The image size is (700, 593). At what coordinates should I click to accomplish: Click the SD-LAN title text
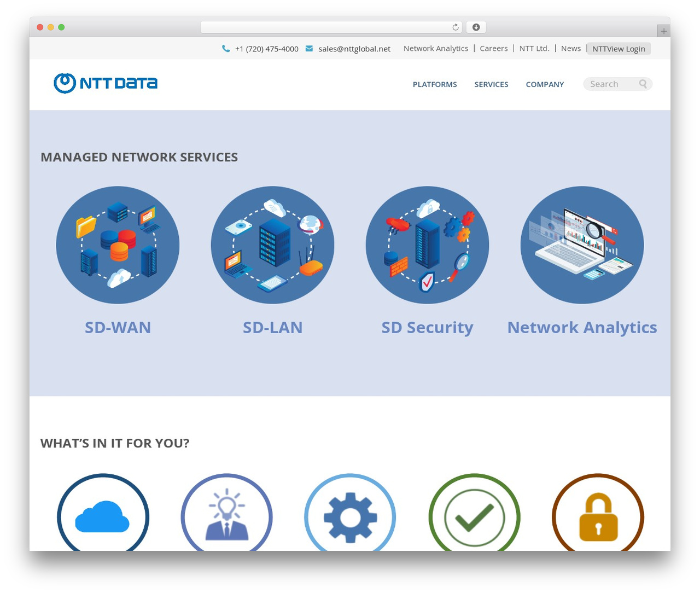[x=272, y=327]
